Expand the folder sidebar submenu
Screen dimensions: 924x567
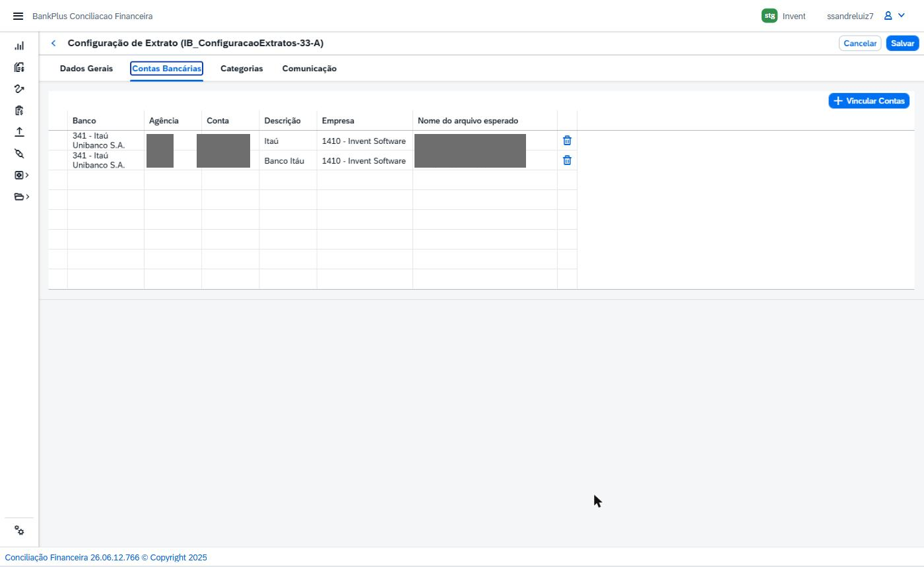tap(21, 197)
